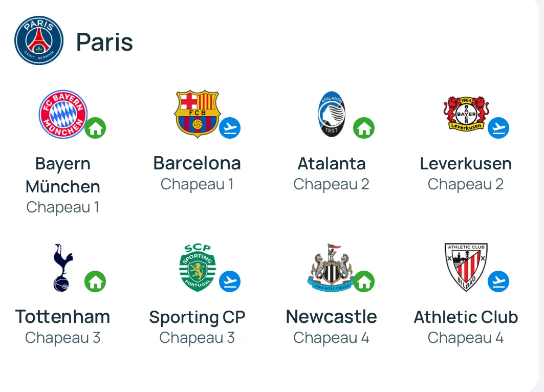Click the green home icon beside Bayern
544x392 pixels.
coord(95,128)
